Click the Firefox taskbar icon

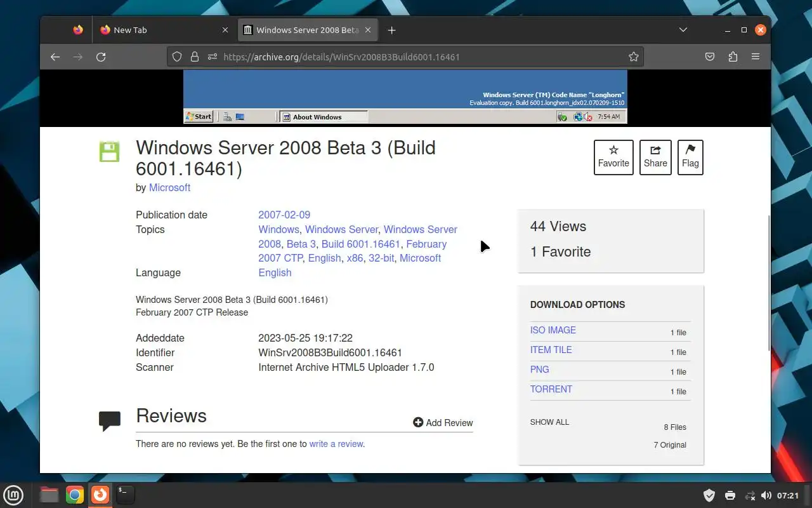100,495
